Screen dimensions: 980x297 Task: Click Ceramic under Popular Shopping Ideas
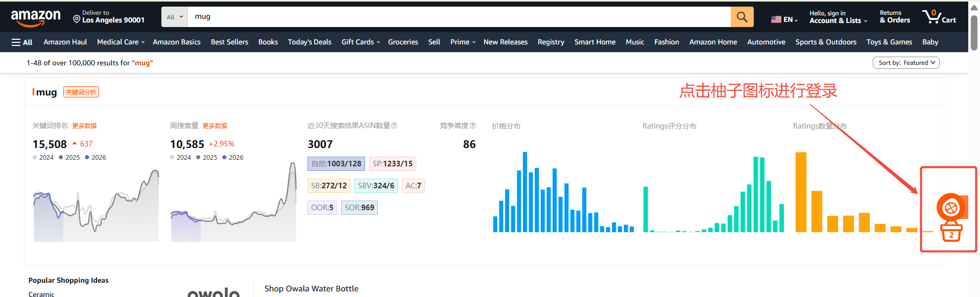41,293
